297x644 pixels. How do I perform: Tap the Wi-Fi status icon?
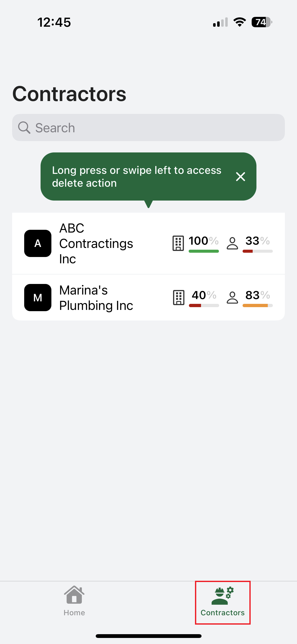coord(240,22)
